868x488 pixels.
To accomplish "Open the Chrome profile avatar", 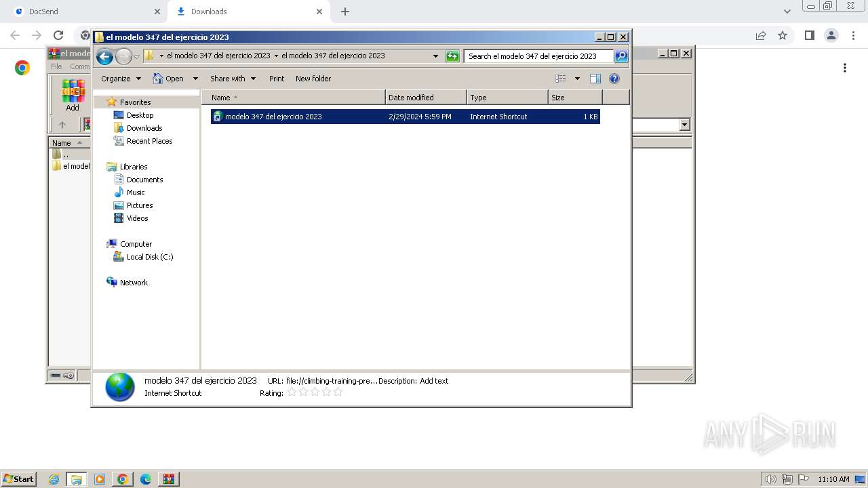I will 831,35.
